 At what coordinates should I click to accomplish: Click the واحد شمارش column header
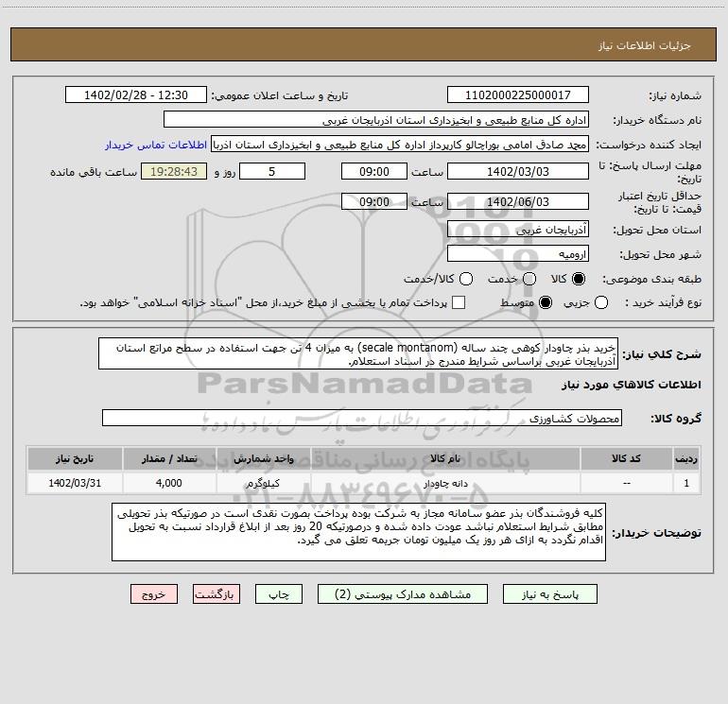pyautogui.click(x=263, y=458)
